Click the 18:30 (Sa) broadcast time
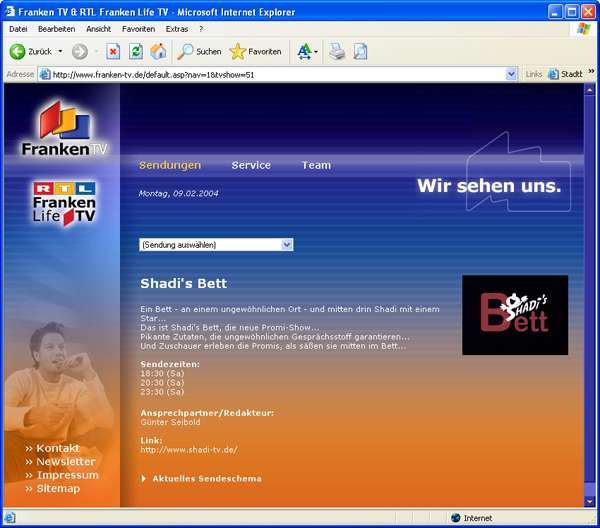Viewport: 600px width, 528px height. pos(162,373)
